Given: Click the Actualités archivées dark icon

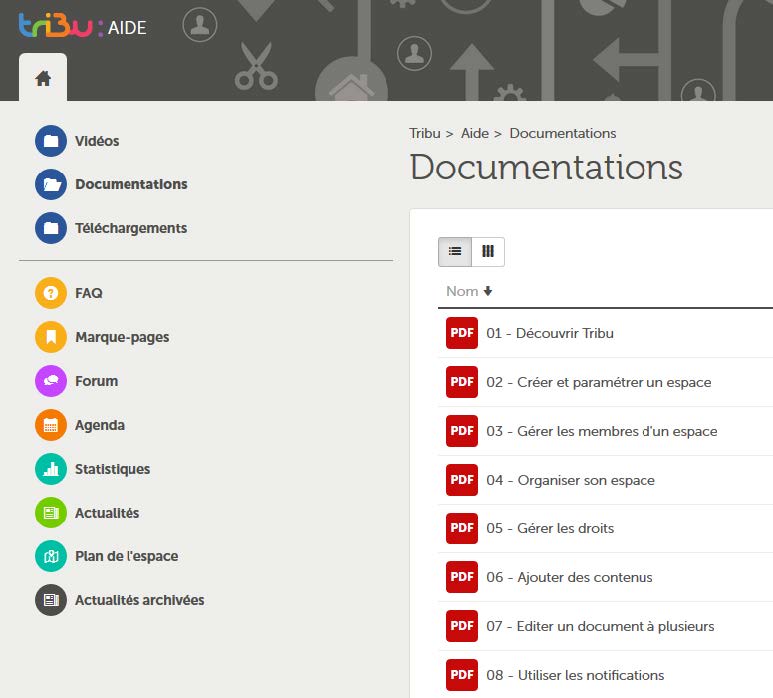Looking at the screenshot, I should (51, 600).
